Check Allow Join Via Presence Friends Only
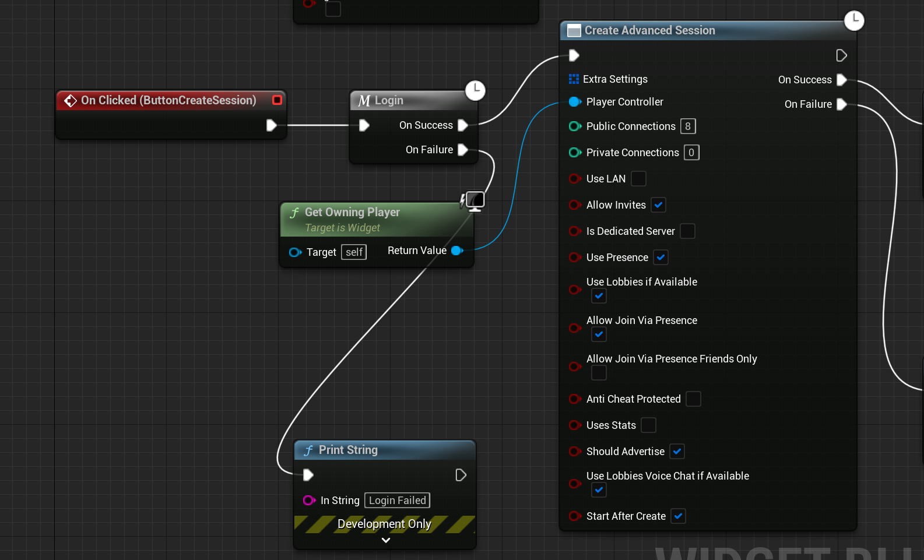The height and width of the screenshot is (560, 924). pos(599,373)
